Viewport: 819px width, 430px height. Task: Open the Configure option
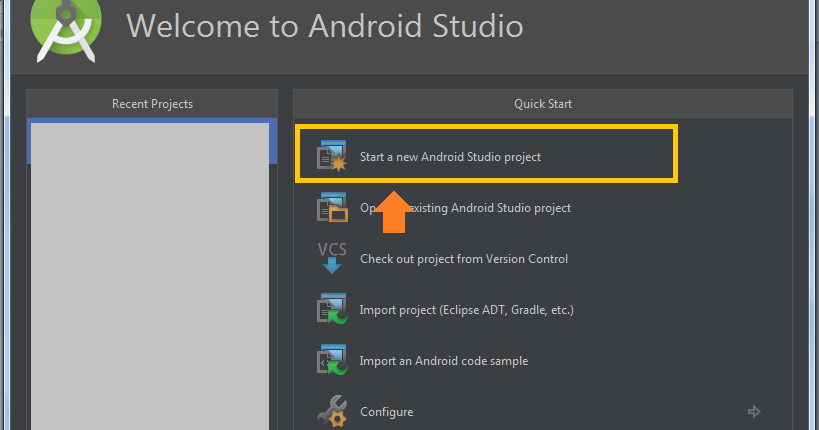[387, 412]
